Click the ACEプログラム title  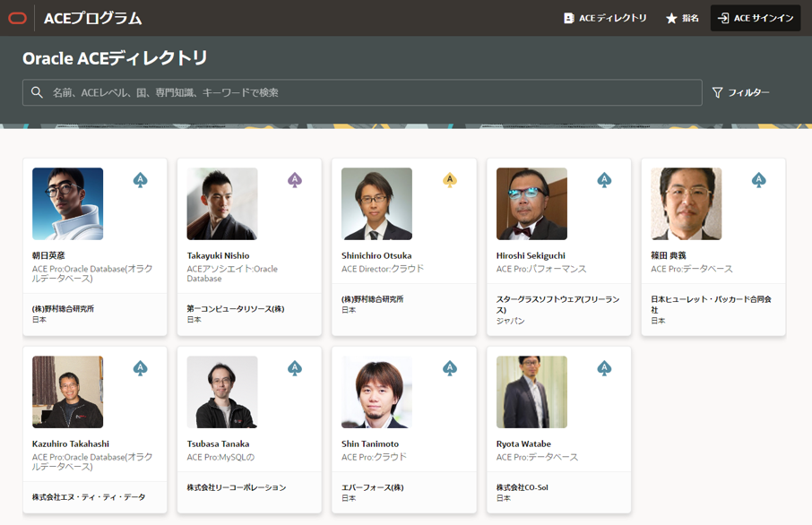(92, 18)
